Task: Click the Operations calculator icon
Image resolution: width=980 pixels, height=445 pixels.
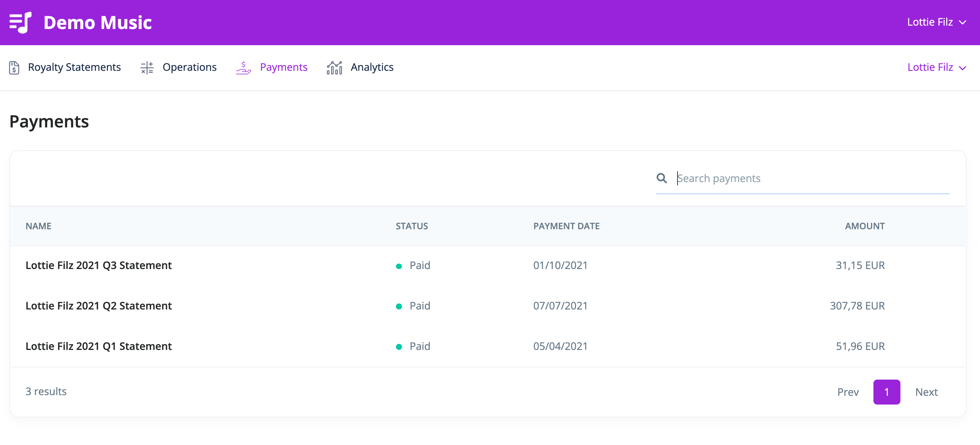Action: (147, 68)
